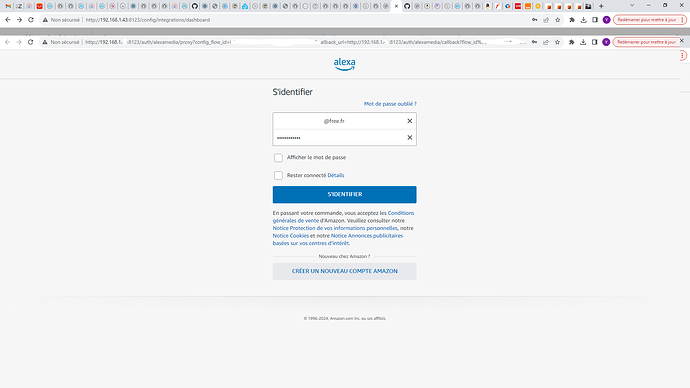Close the currently active browser tab

396,6
